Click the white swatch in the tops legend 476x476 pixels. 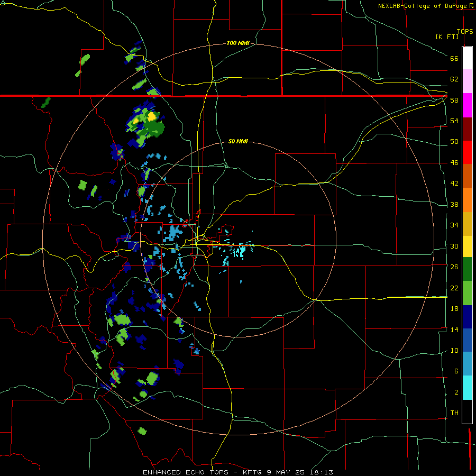click(x=467, y=58)
